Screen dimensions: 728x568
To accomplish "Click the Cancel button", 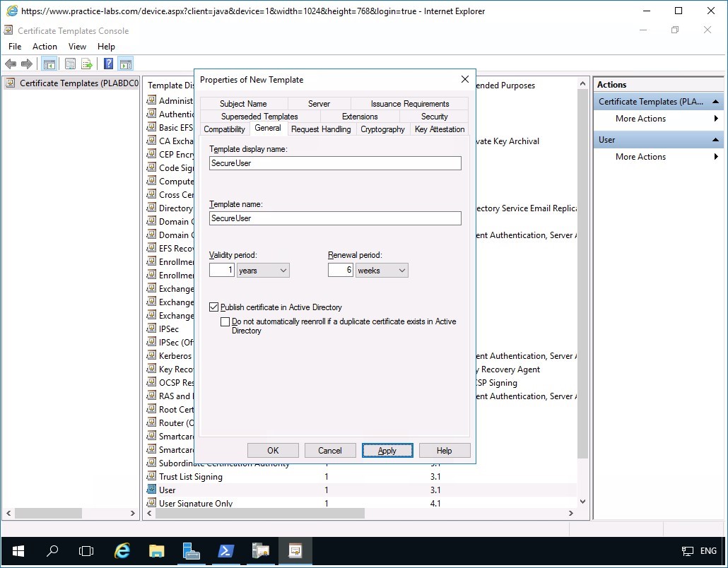I will click(x=330, y=450).
